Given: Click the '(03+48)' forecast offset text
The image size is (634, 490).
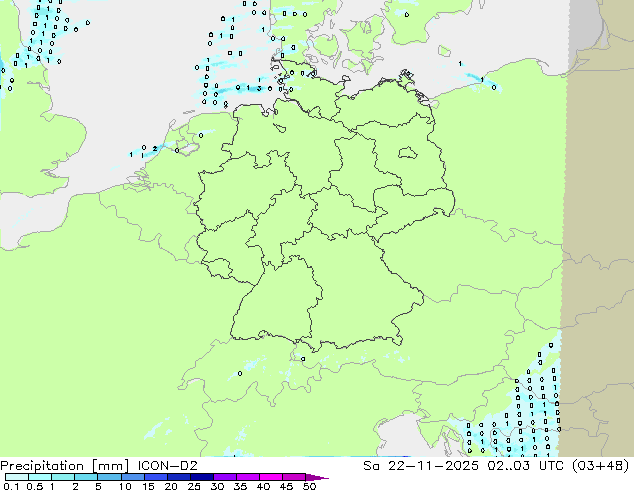Looking at the screenshot, I should click(601, 466).
